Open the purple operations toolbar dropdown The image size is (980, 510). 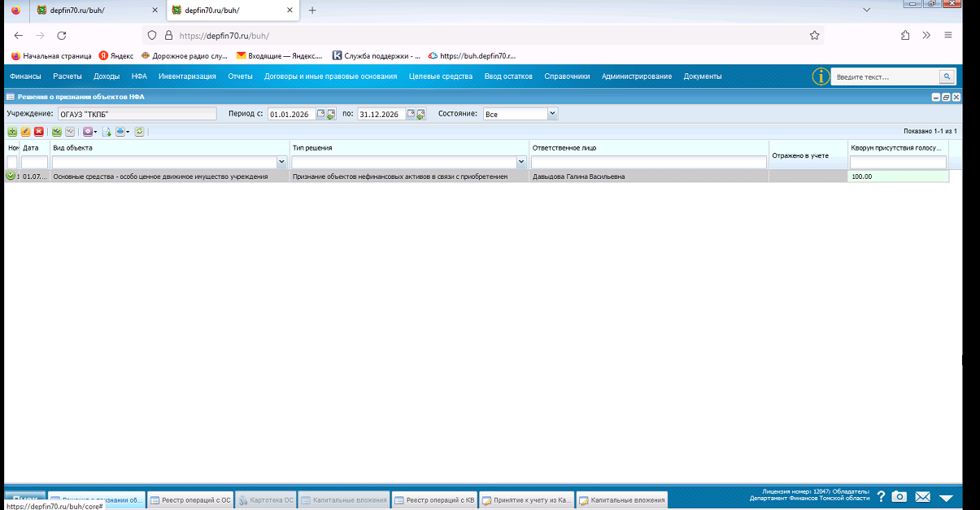tap(90, 131)
